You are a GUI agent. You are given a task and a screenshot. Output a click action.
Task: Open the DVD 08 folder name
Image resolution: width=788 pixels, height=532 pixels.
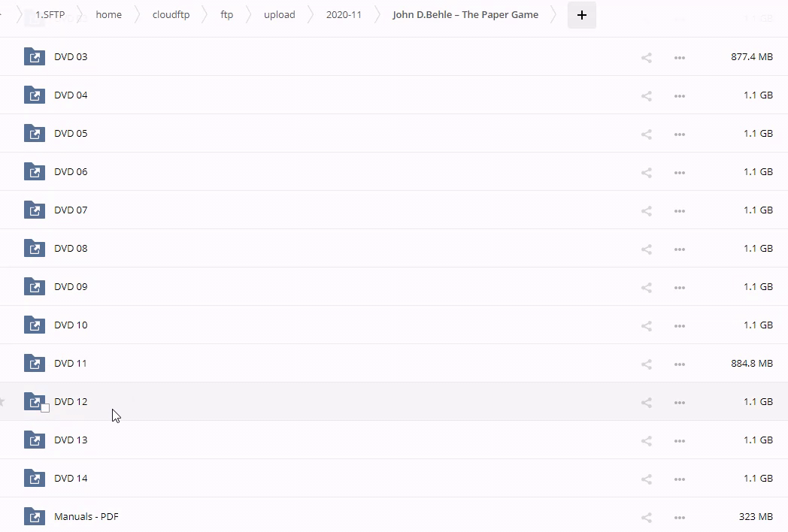(71, 249)
